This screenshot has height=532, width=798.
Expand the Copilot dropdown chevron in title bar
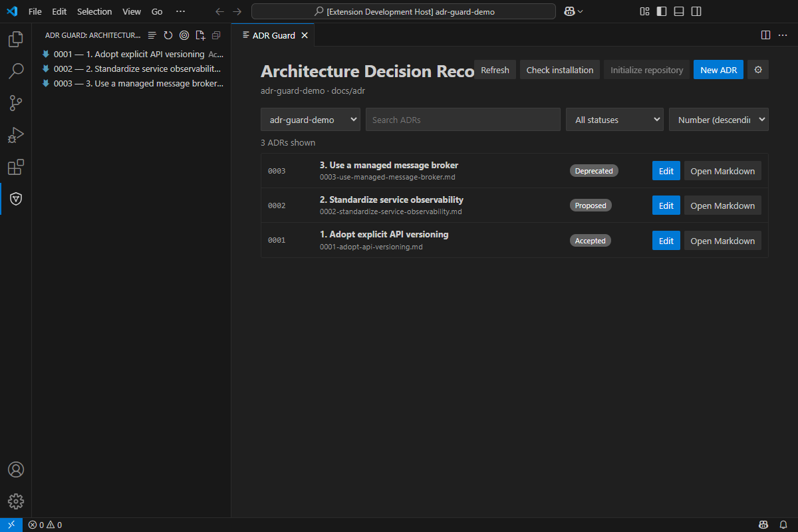[x=581, y=11]
